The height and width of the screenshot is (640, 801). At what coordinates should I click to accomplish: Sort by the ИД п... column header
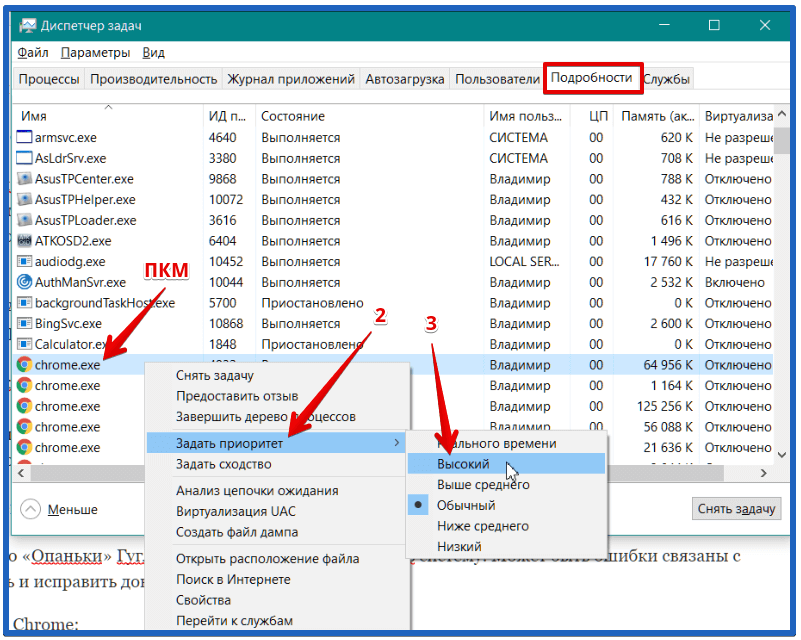pyautogui.click(x=229, y=116)
